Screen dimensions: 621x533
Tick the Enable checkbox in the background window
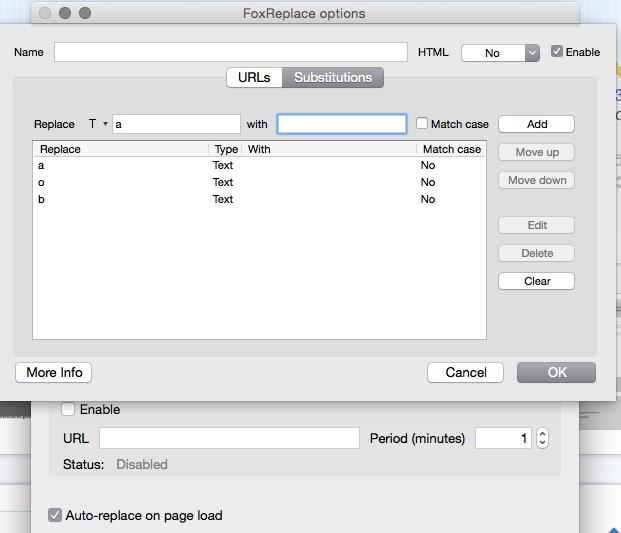68,409
